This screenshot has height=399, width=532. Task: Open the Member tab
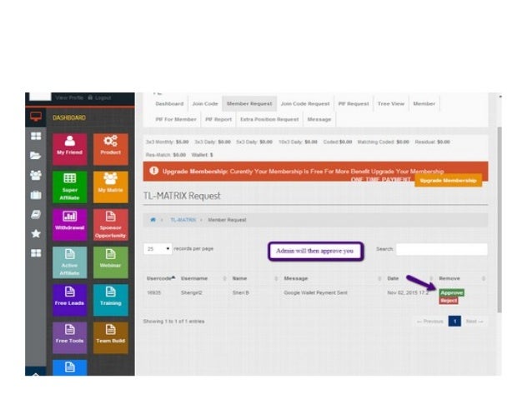click(x=424, y=104)
